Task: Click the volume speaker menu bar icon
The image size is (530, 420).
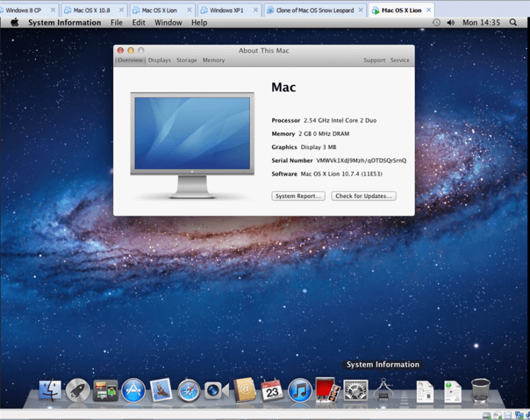Action: 451,23
